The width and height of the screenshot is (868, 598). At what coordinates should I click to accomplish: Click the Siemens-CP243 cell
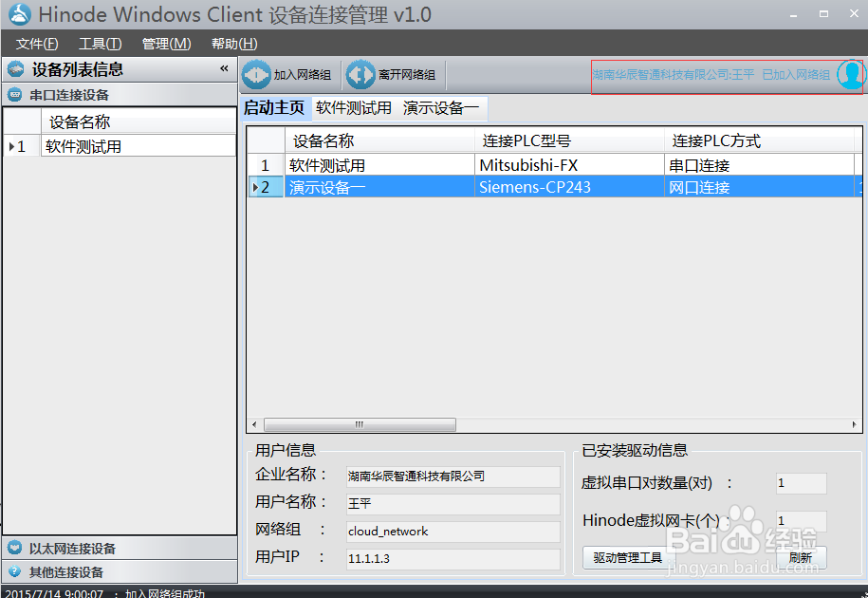point(569,187)
